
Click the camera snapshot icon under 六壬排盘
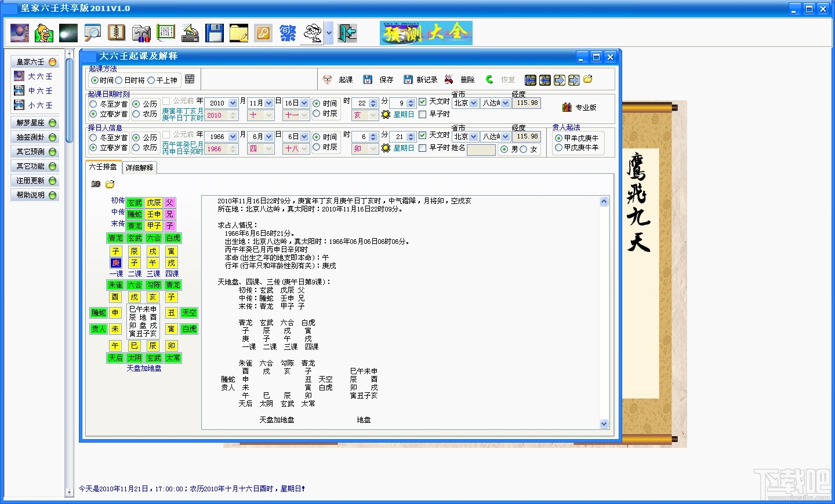click(x=96, y=184)
